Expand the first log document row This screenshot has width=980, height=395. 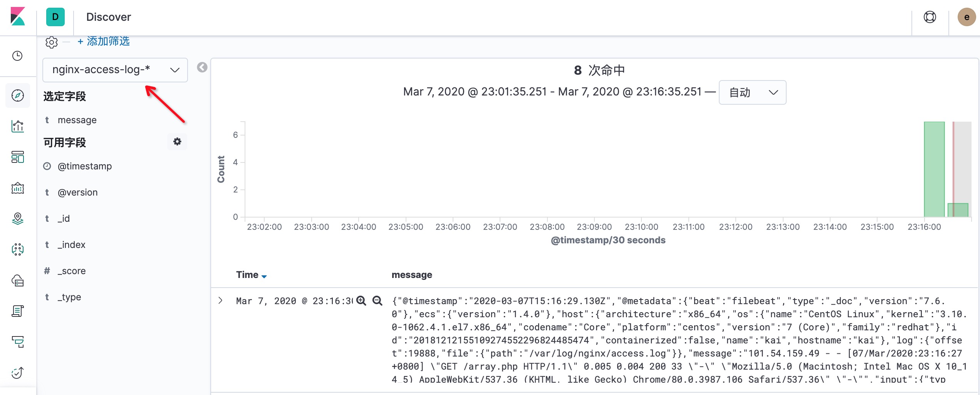[220, 300]
